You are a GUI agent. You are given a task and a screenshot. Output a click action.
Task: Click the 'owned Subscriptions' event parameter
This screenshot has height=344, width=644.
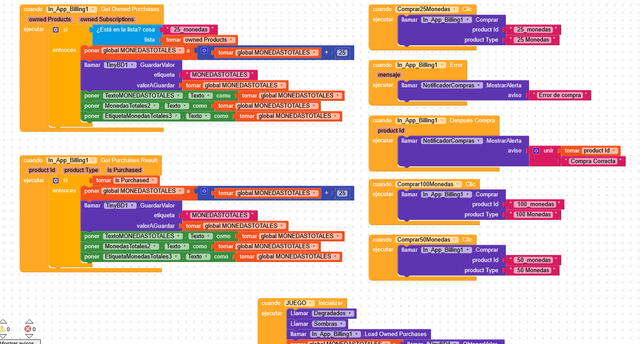point(107,20)
